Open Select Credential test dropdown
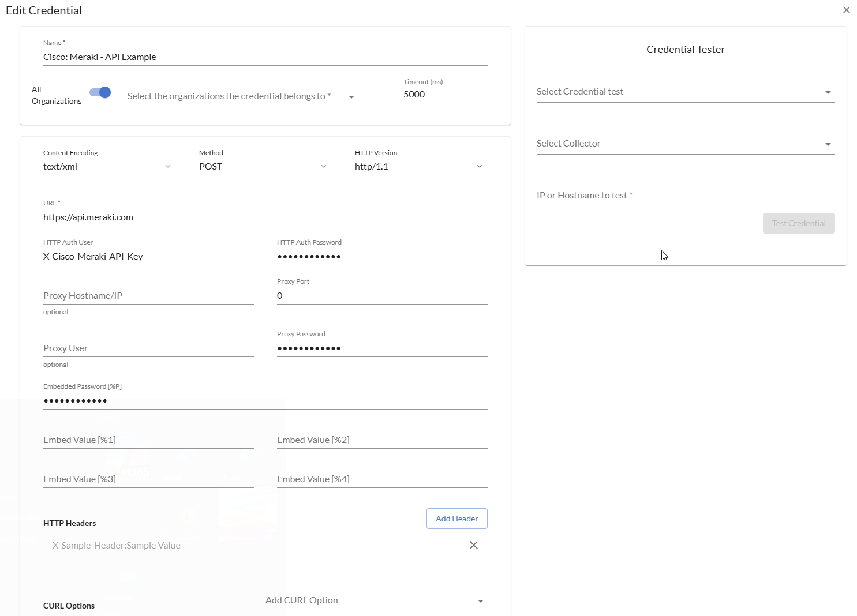857x616 pixels. (685, 92)
